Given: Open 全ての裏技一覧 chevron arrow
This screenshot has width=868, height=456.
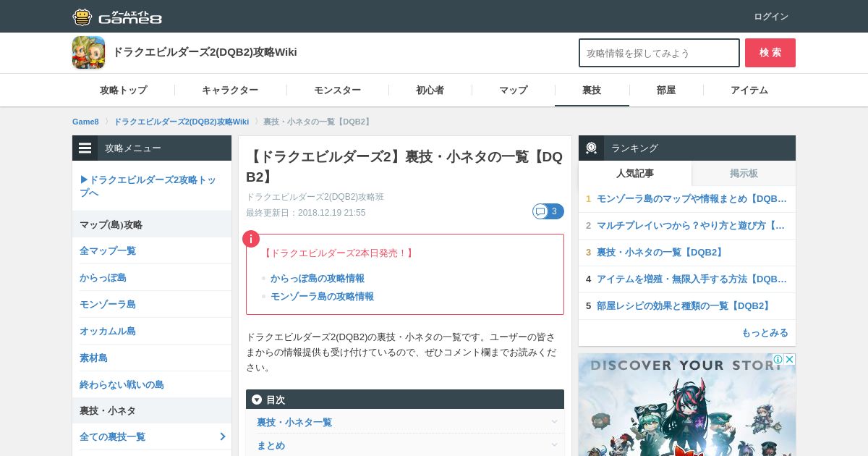Looking at the screenshot, I should pyautogui.click(x=222, y=436).
